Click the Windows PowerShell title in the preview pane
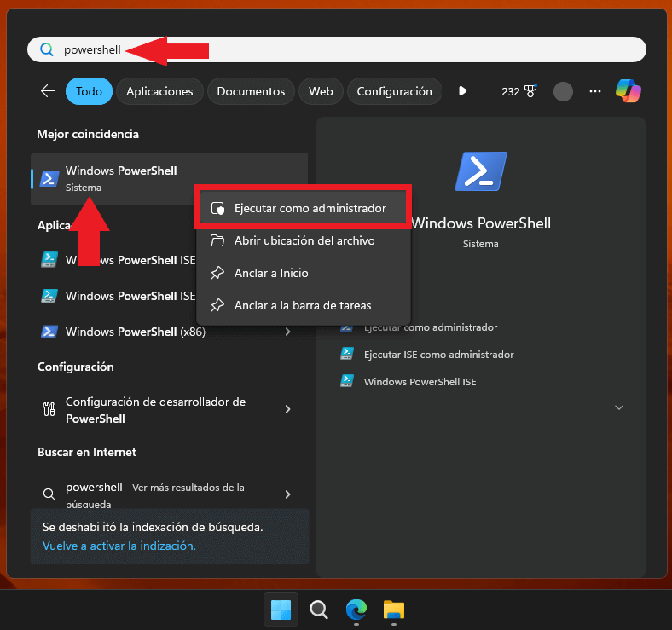672x630 pixels. 481,223
